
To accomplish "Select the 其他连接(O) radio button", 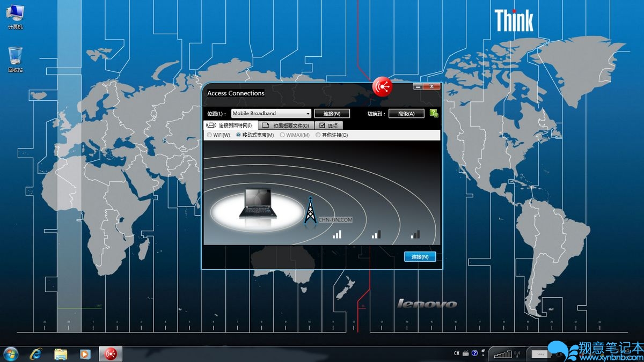I will coord(318,135).
